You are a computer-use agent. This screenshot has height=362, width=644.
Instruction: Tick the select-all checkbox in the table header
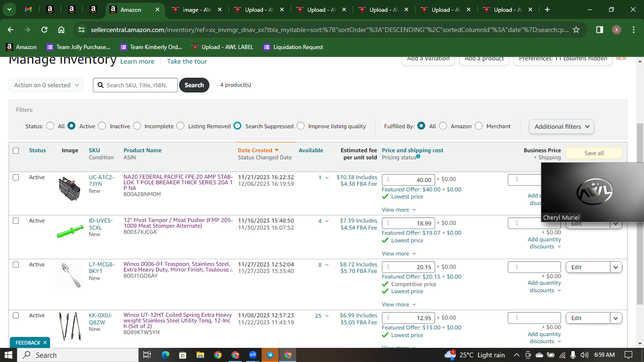16,150
